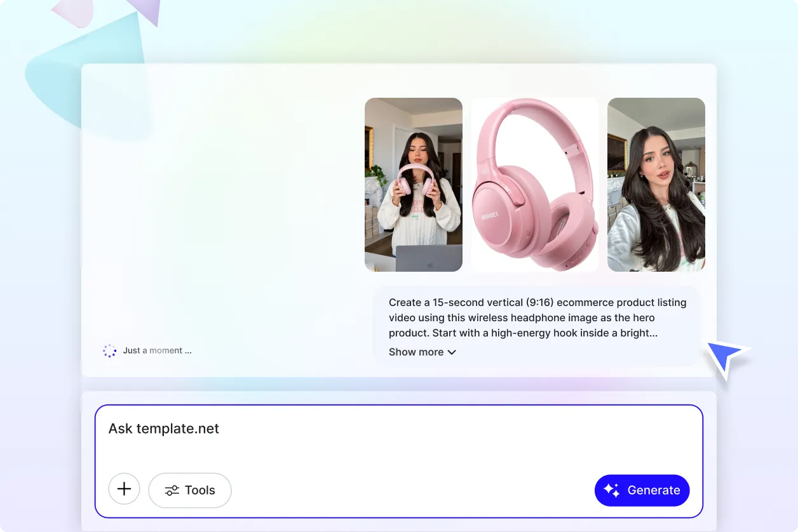The height and width of the screenshot is (532, 798).
Task: Click the plus attachment icon
Action: tap(125, 489)
